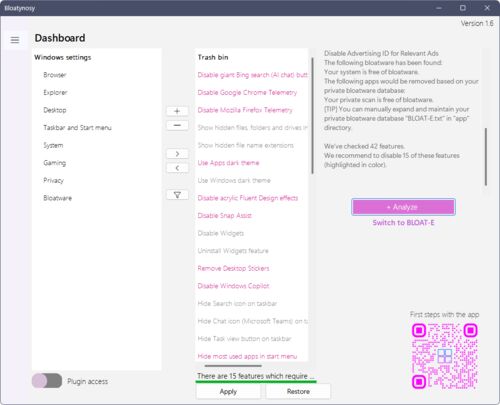Click the Trash bin header
Viewport: 500px width, 405px height.
213,57
